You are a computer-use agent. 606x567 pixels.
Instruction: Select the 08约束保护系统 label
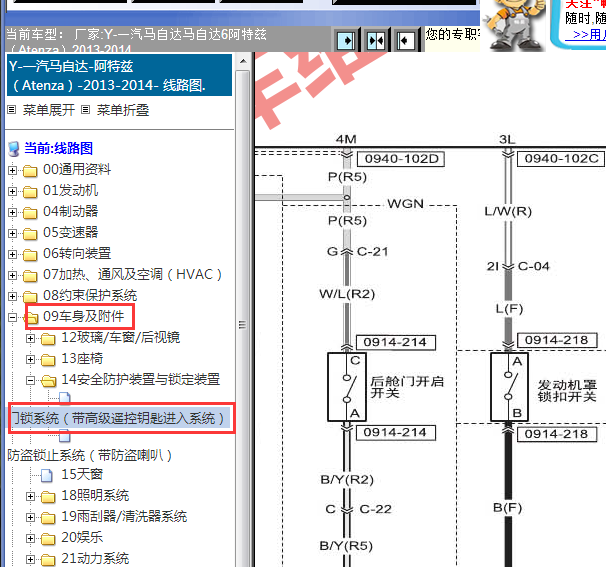point(90,295)
